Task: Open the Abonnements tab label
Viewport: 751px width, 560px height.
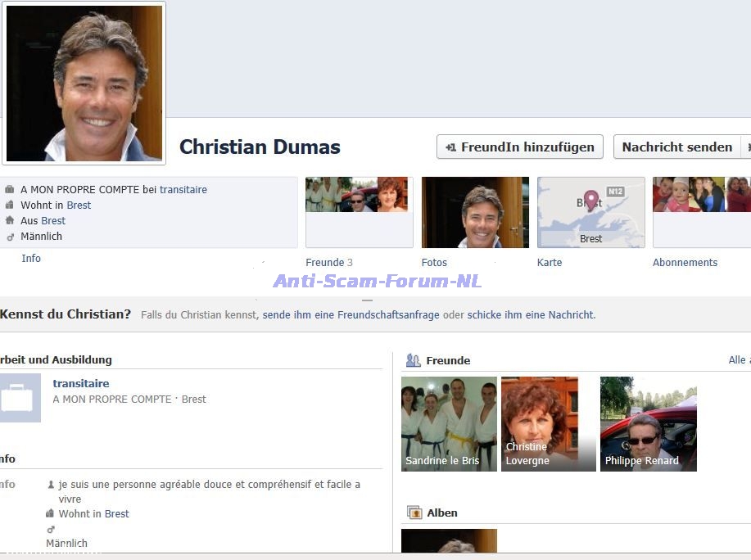Action: click(x=685, y=263)
